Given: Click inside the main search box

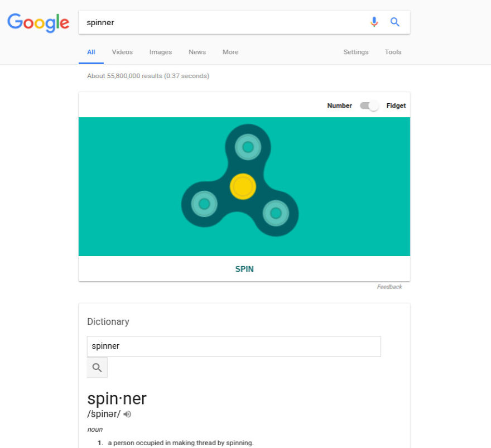Looking at the screenshot, I should [223, 22].
